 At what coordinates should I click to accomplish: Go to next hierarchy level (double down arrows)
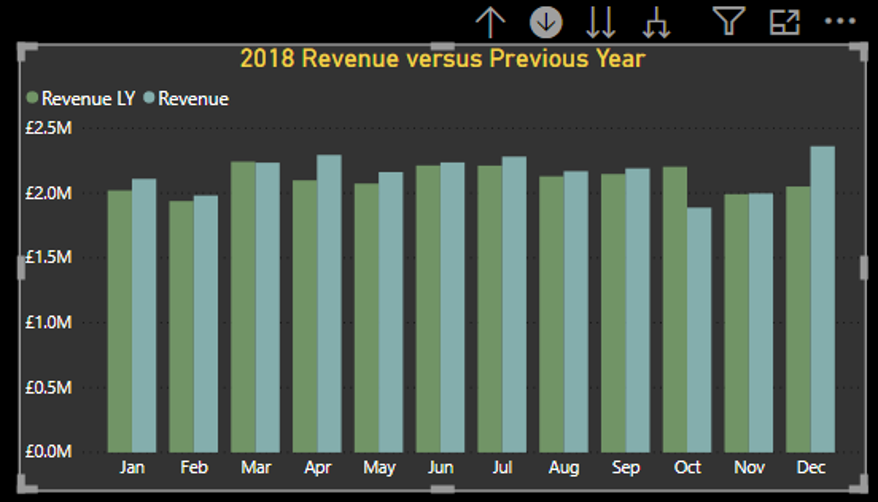[x=601, y=21]
